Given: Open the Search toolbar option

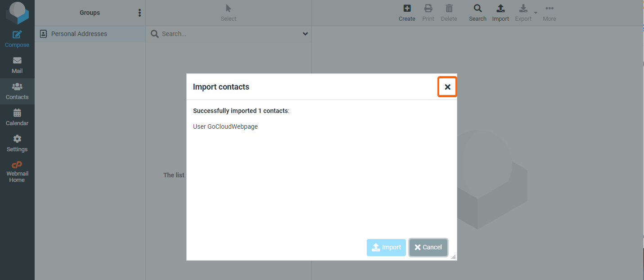Looking at the screenshot, I should point(477,13).
